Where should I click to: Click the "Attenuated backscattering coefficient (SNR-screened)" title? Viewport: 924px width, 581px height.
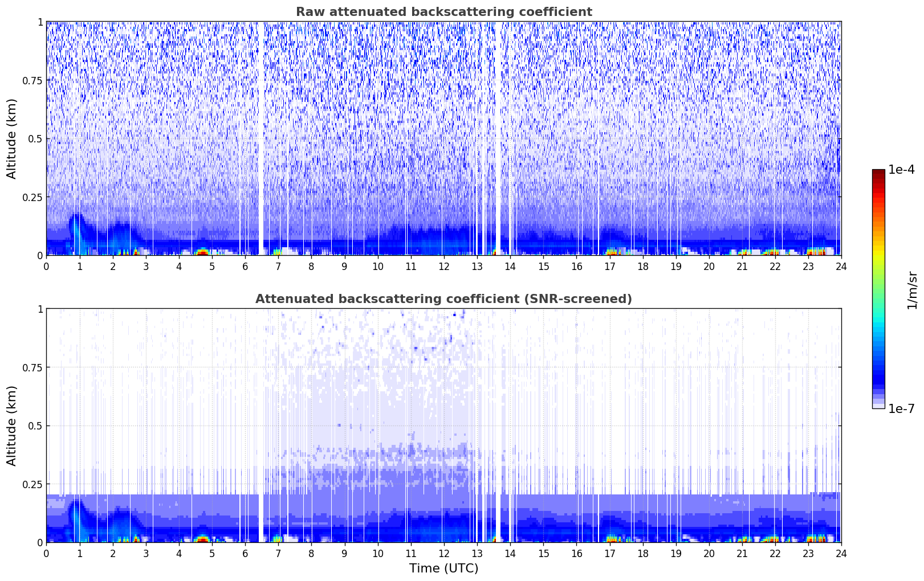443,299
